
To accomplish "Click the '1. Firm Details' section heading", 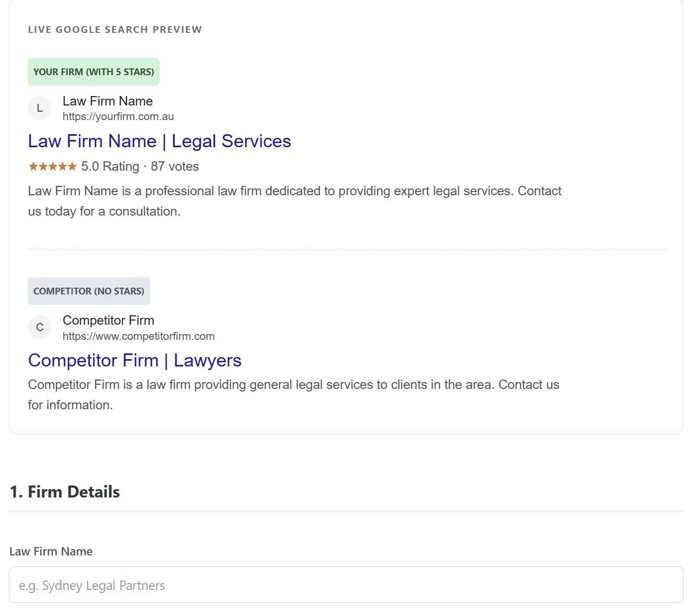I will pos(64,491).
